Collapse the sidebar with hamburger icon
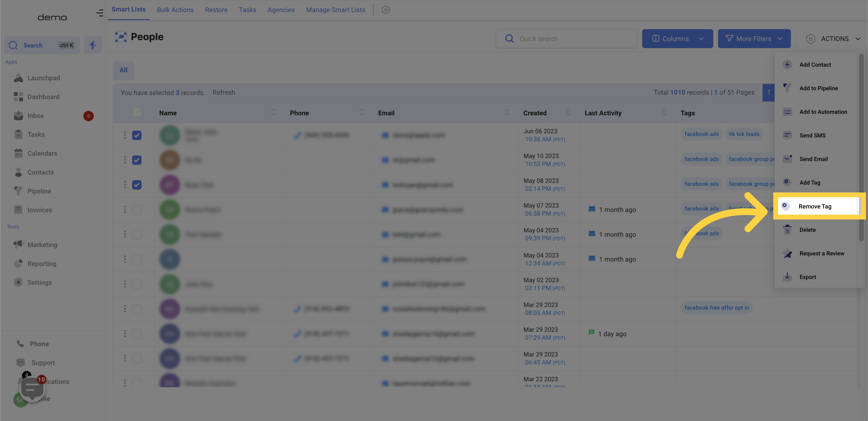868x421 pixels. (100, 13)
